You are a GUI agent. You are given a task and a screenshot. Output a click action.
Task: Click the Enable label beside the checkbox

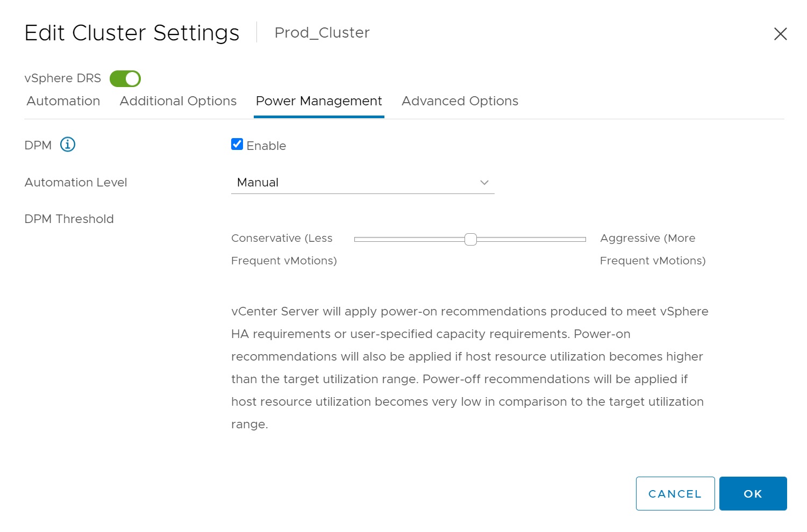(x=266, y=146)
